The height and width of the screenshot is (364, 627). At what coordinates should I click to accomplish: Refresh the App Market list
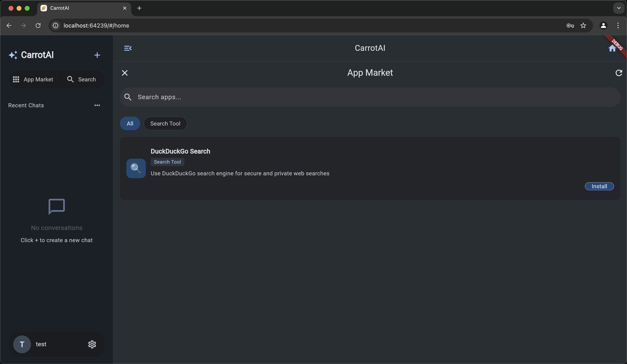[618, 73]
